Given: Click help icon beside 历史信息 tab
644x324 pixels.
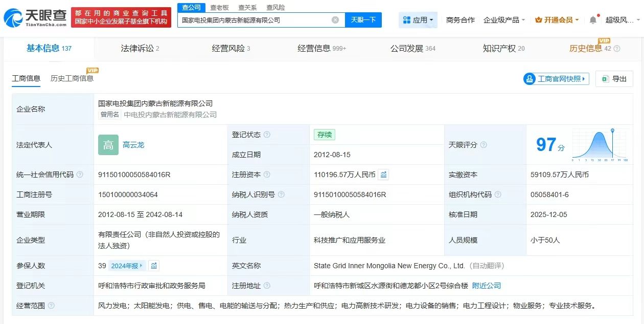Looking at the screenshot, I should click(x=616, y=49).
